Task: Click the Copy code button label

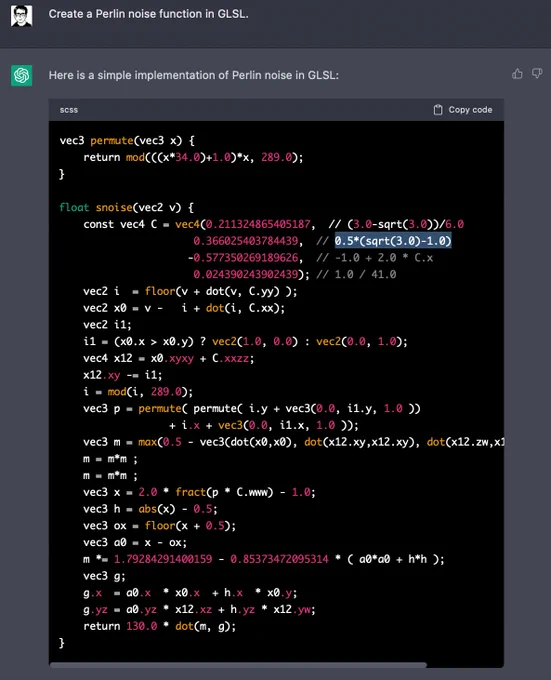Action: coord(470,110)
